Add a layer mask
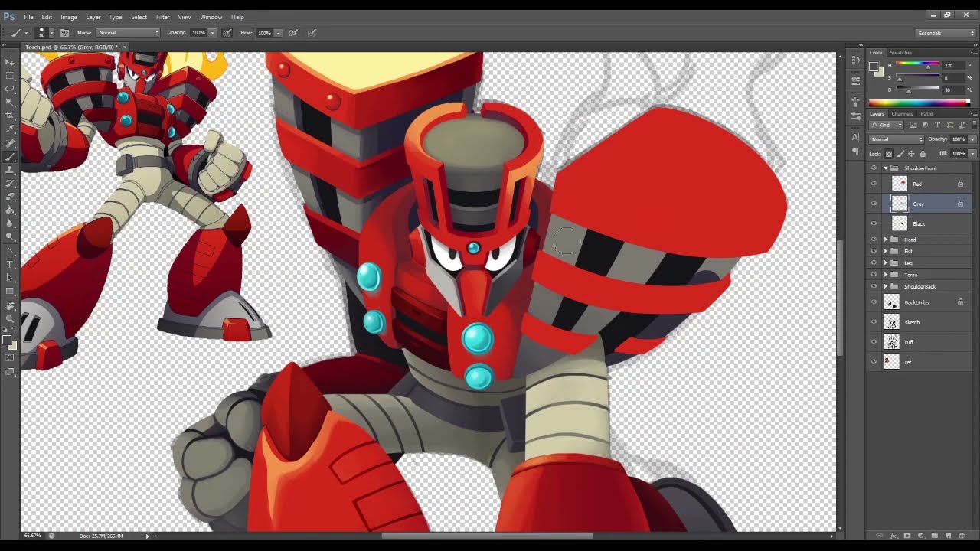 click(x=907, y=536)
